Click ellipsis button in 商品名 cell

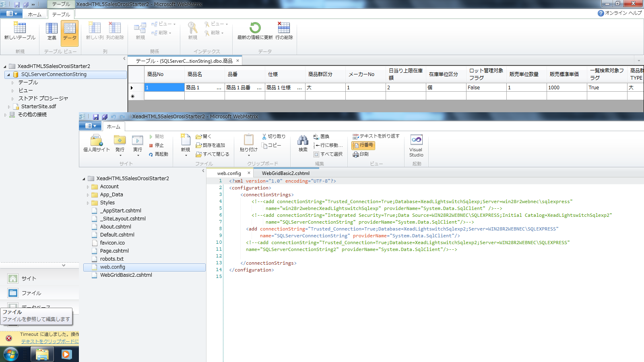219,88
